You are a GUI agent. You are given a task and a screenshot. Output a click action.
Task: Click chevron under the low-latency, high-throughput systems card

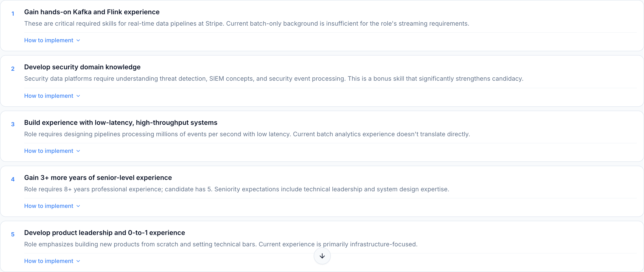coord(78,151)
